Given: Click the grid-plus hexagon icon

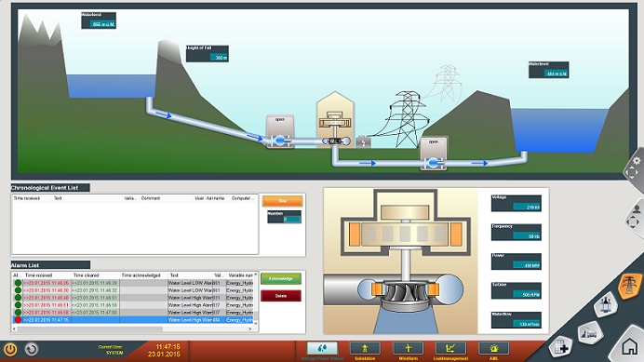Looking at the screenshot, I should 560,348.
